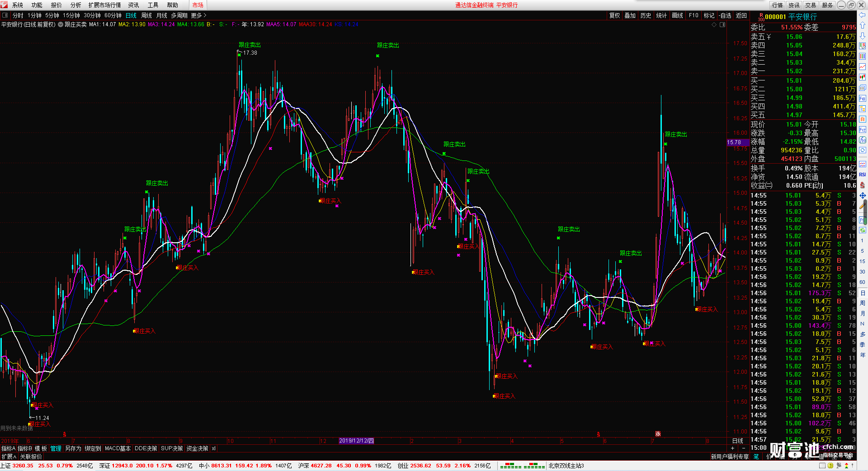Click the 历史 history button
This screenshot has width=868, height=471.
click(x=646, y=15)
